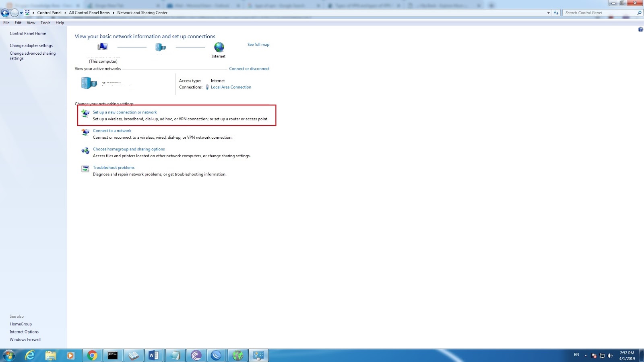This screenshot has height=362, width=644.
Task: Click the See full map link
Action: [258, 44]
